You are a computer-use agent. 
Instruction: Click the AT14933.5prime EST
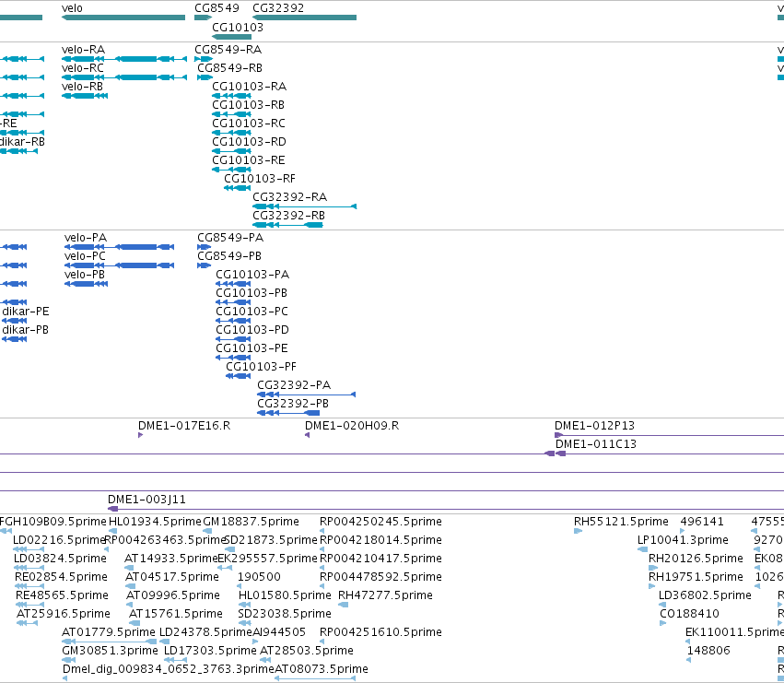(x=129, y=568)
